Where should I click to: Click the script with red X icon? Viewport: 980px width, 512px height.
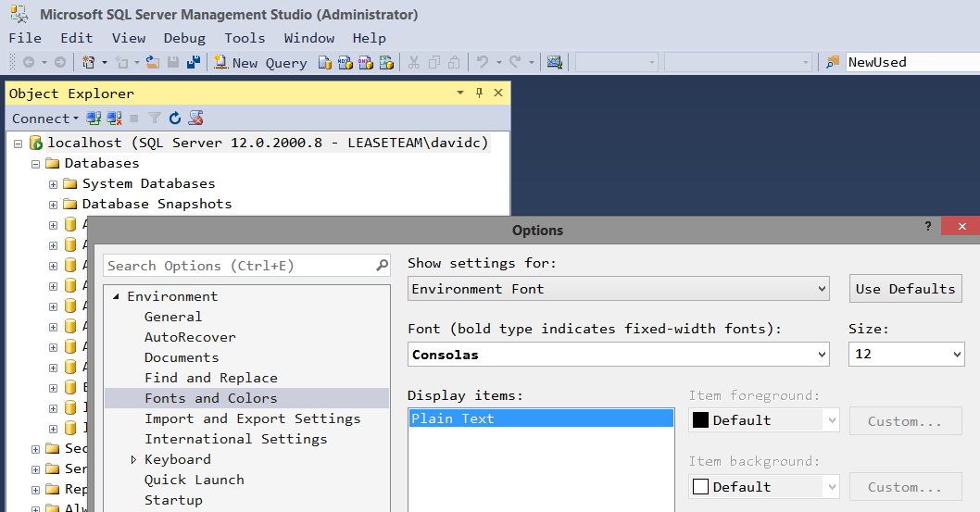(195, 118)
